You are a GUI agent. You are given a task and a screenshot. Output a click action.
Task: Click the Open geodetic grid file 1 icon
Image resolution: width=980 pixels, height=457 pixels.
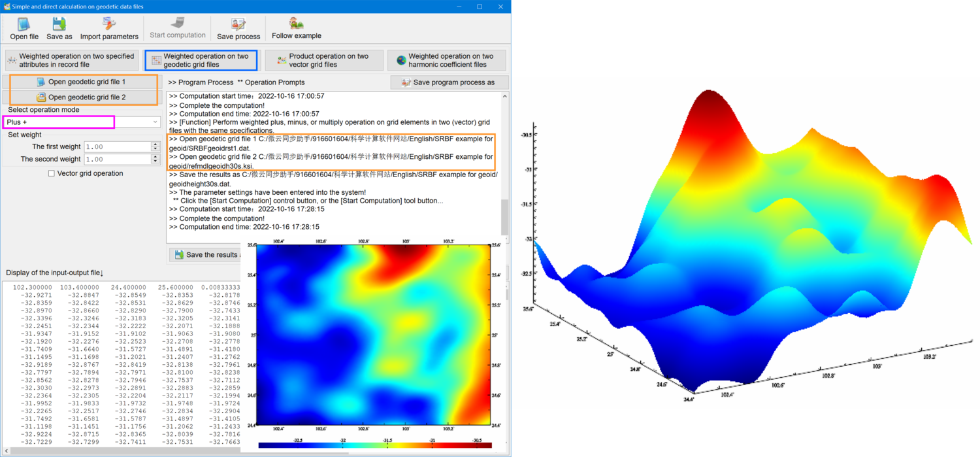coord(80,82)
